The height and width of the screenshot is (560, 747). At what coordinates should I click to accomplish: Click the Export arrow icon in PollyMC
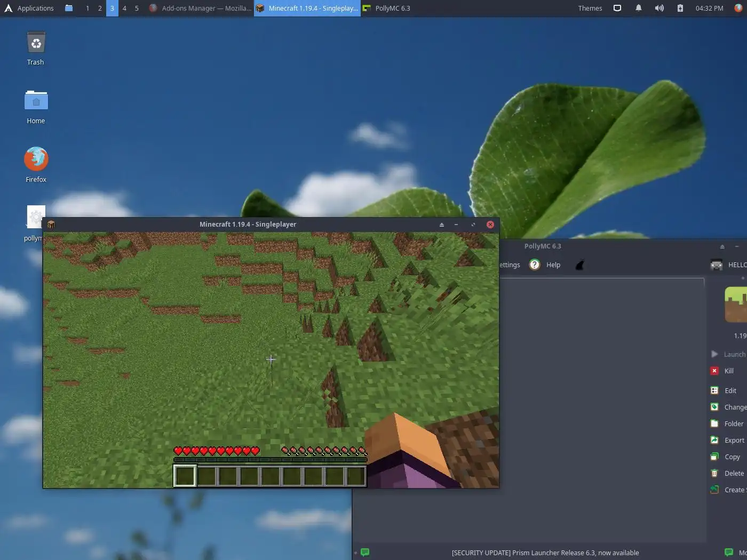click(x=714, y=440)
